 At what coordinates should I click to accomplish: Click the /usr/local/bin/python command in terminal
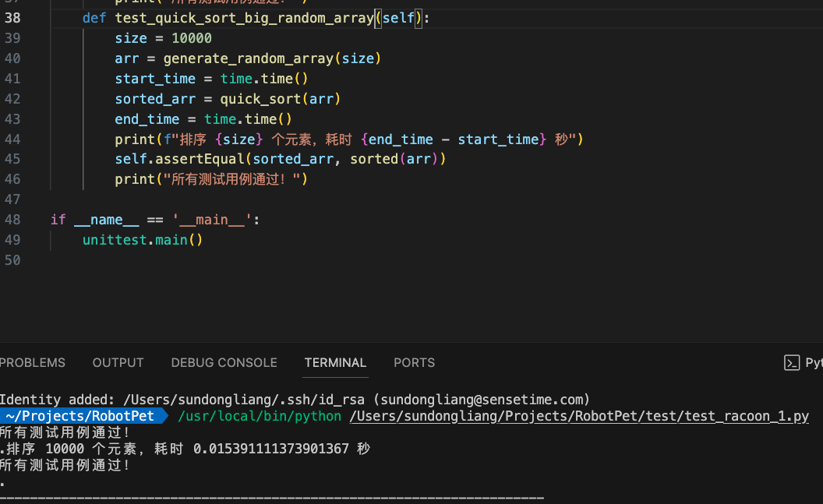260,417
